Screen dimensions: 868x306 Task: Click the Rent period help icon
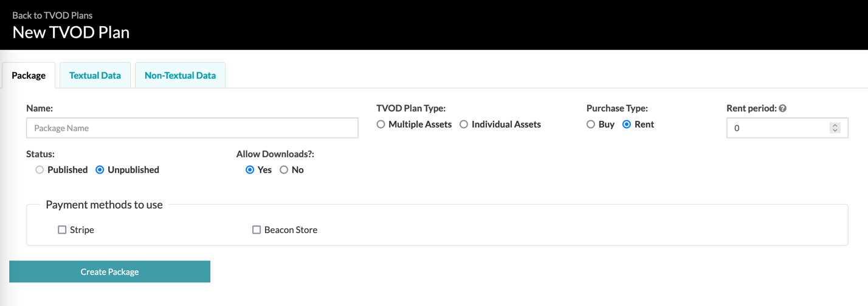click(783, 109)
